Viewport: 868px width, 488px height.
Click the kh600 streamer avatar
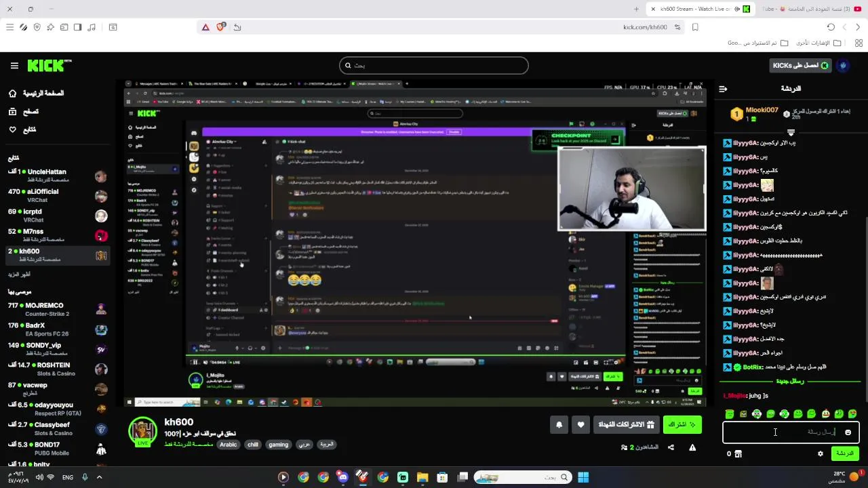click(143, 432)
